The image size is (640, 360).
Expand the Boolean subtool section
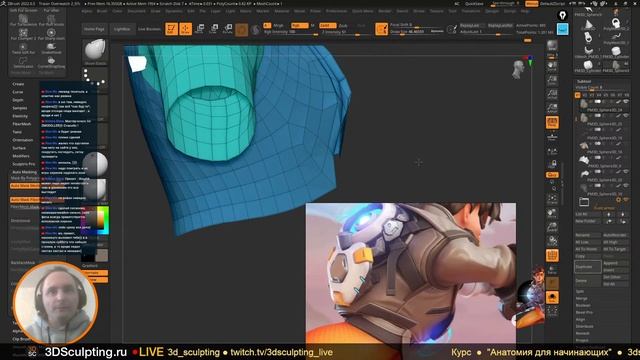click(583, 305)
